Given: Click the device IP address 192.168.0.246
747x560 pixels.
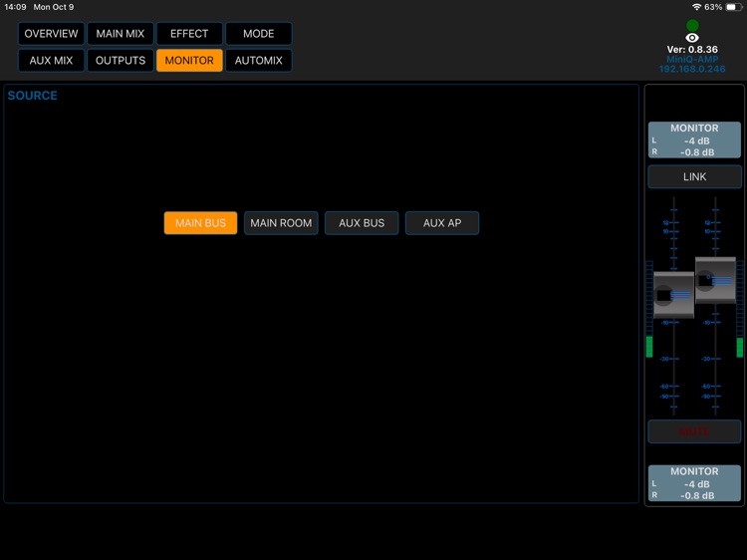Looking at the screenshot, I should tap(692, 69).
